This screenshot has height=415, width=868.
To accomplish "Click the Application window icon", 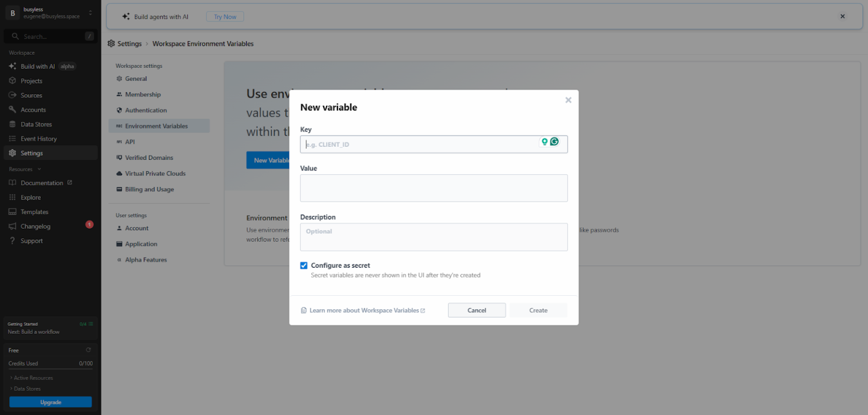I will 119,244.
